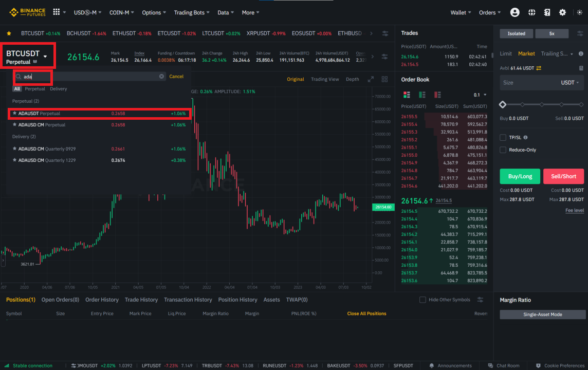588x370 pixels.
Task: Select the ADAUSDT Perpetual search result
Action: click(x=99, y=113)
